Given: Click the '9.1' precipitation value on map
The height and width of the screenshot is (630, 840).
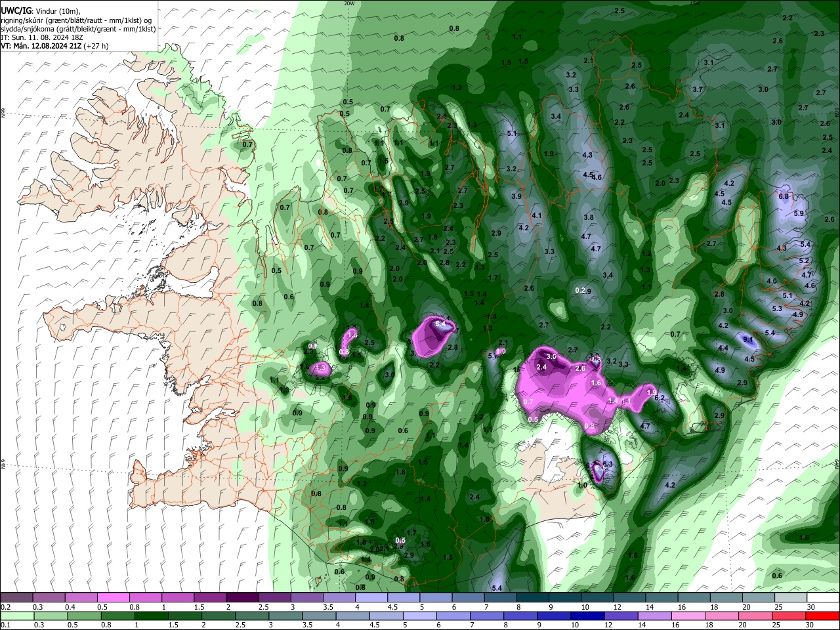Looking at the screenshot, I should [748, 339].
